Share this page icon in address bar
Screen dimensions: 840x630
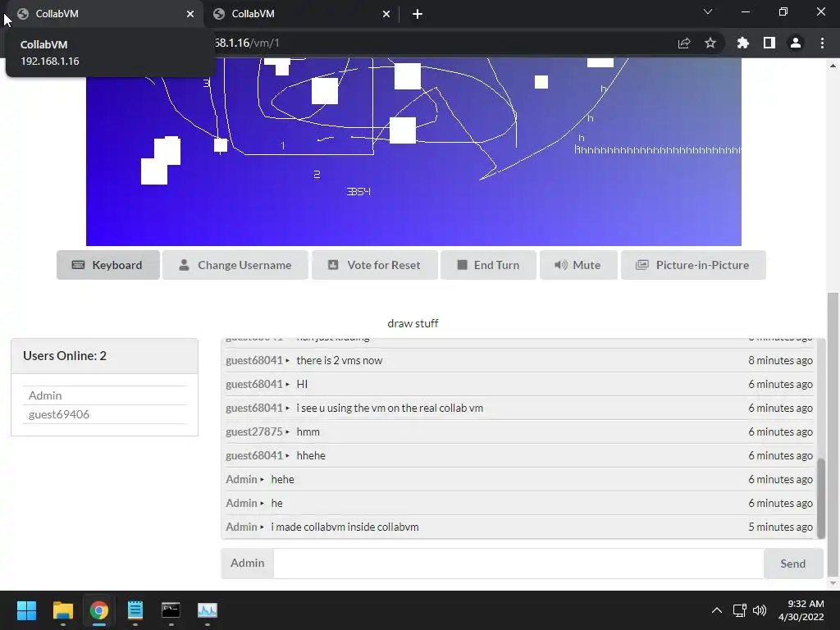pos(684,43)
